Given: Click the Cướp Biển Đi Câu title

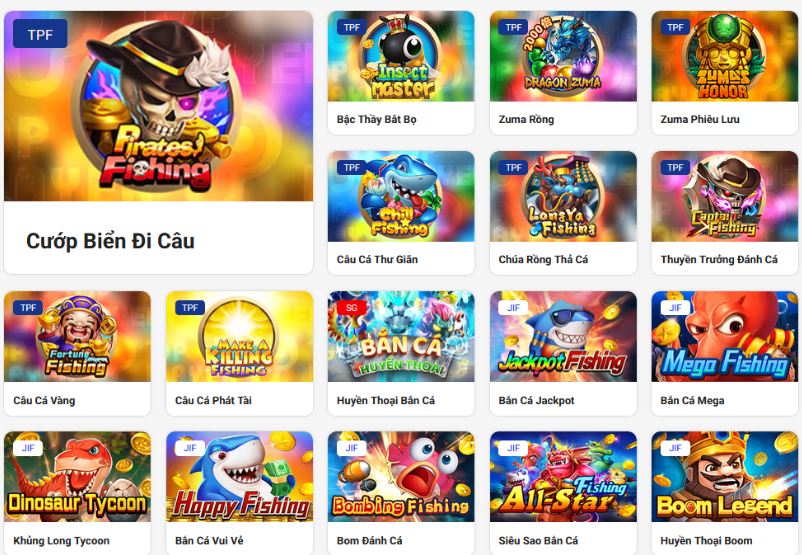Looking at the screenshot, I should coord(110,241).
